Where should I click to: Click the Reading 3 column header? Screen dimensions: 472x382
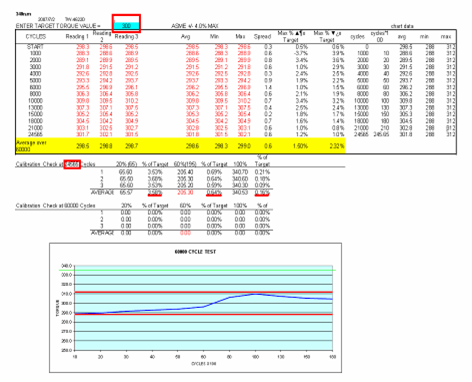(x=126, y=37)
